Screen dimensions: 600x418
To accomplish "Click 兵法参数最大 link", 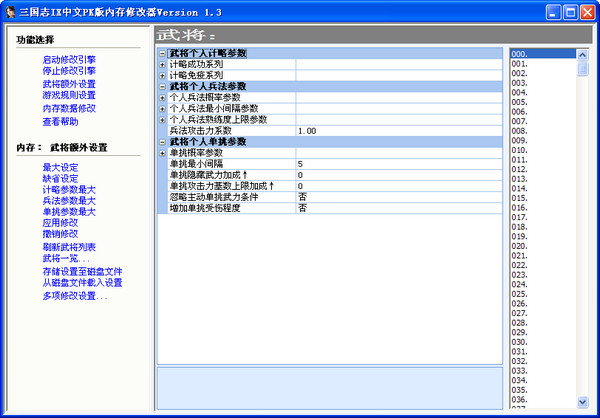I will [69, 201].
